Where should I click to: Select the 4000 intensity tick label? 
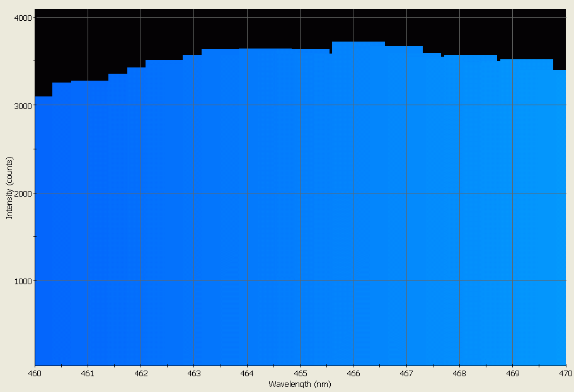pos(23,18)
